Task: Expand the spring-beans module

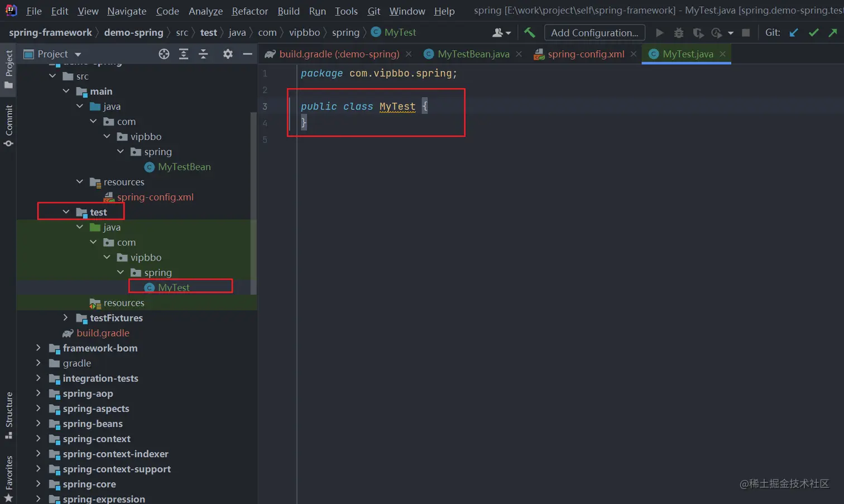Action: pos(39,424)
